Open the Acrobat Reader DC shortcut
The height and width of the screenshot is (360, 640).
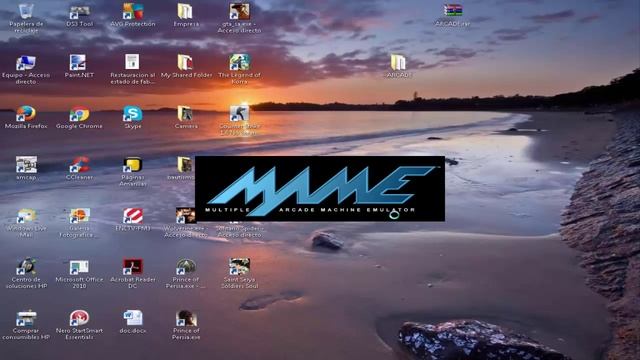[133, 267]
